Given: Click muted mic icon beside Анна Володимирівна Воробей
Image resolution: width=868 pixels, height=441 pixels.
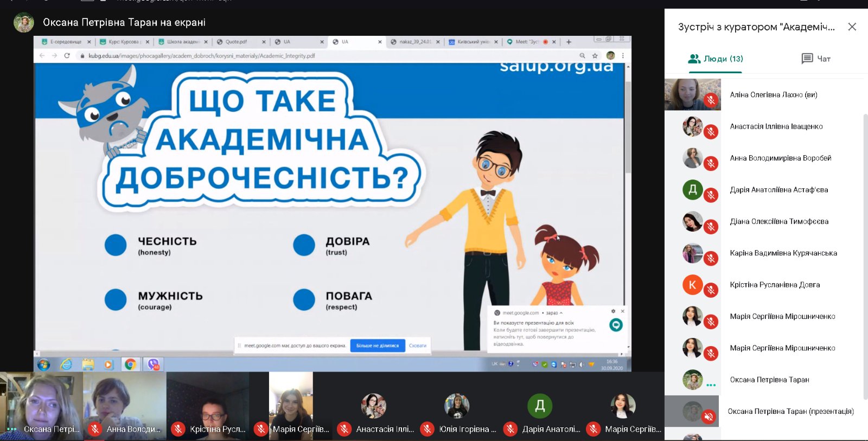Looking at the screenshot, I should click(711, 163).
